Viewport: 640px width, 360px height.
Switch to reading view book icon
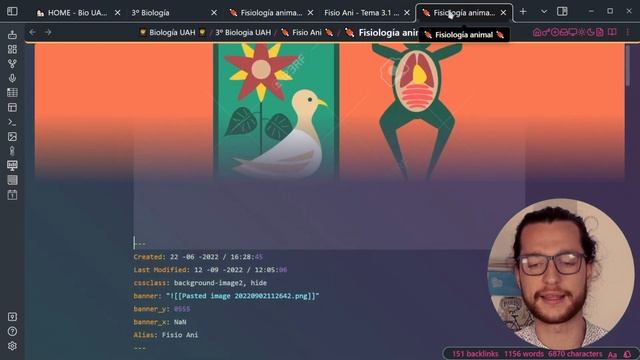tap(612, 32)
